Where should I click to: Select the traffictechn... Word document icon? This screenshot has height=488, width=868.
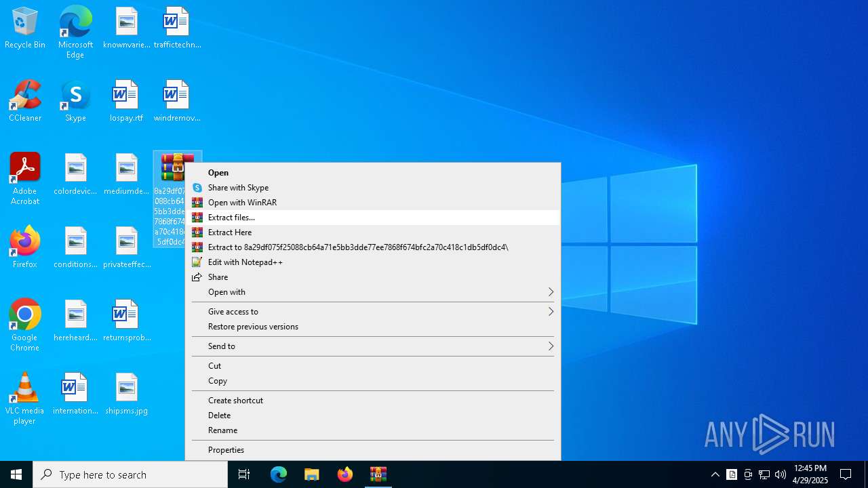coord(177,28)
